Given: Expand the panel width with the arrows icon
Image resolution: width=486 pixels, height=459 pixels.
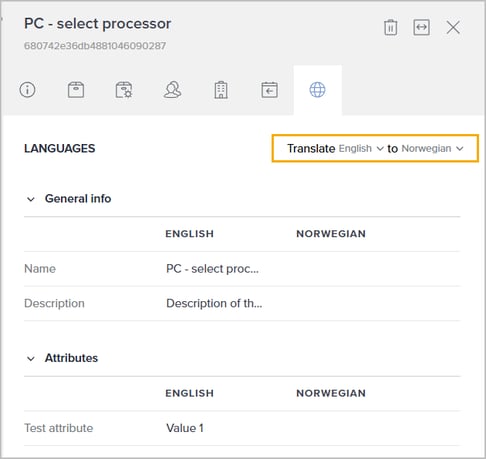Looking at the screenshot, I should pos(421,27).
